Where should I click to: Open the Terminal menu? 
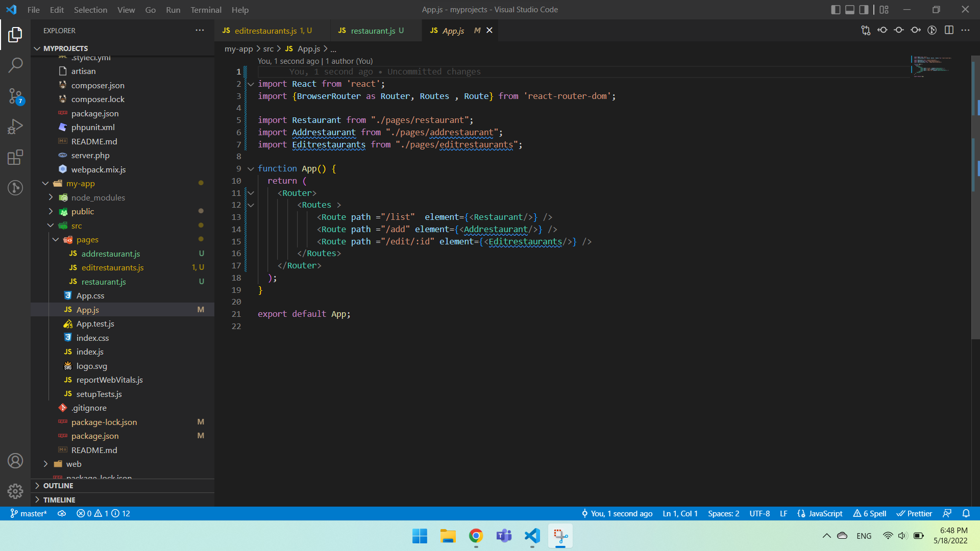tap(206, 10)
